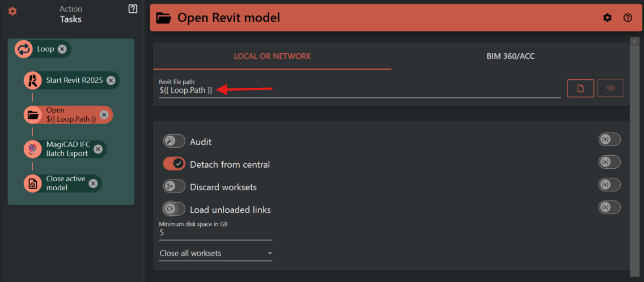Open help icon in Open Revit model header
Viewport: 644px width, 282px height.
[628, 18]
